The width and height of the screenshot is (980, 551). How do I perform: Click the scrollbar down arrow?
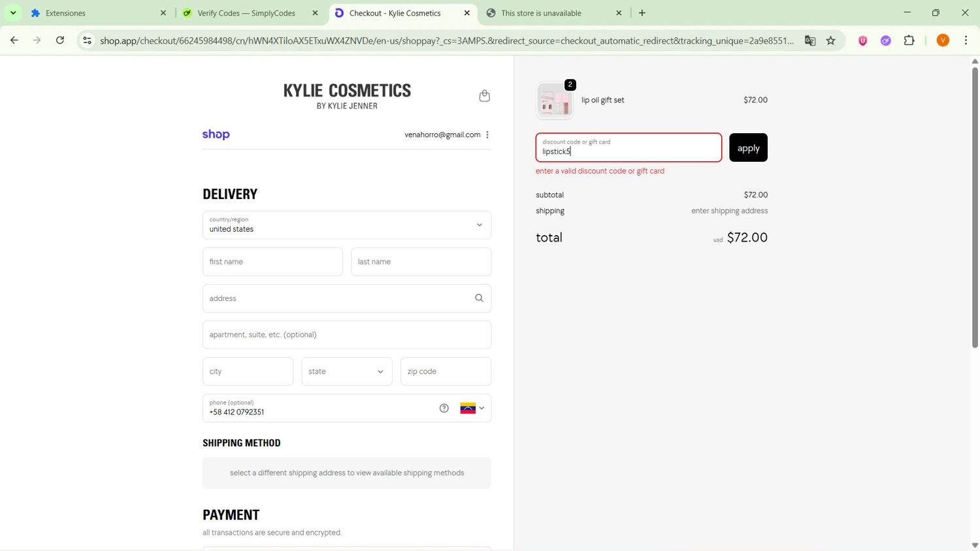[975, 545]
